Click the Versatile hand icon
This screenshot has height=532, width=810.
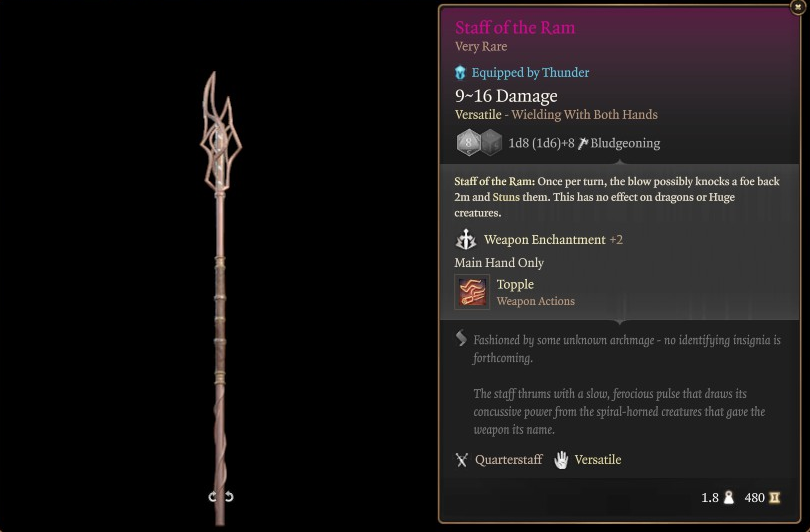pos(561,460)
